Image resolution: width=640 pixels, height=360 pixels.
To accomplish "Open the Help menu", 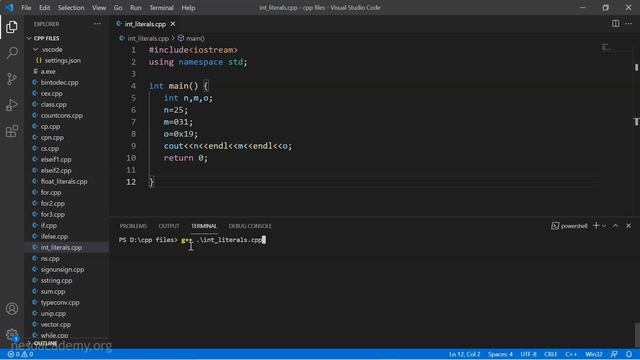I will click(188, 8).
